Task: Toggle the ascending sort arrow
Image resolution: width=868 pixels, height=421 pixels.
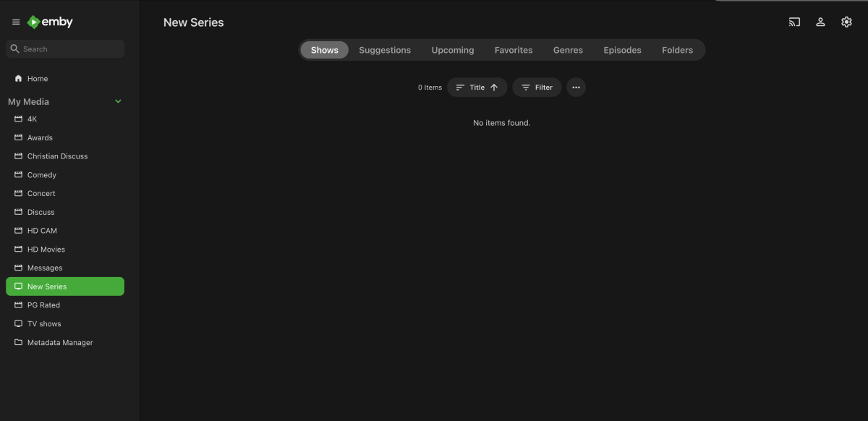Action: click(x=495, y=87)
